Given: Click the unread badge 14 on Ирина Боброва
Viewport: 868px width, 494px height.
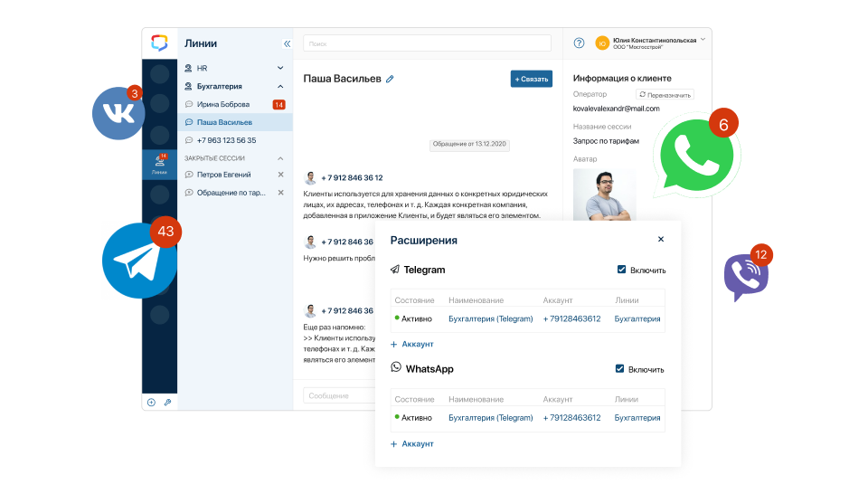Looking at the screenshot, I should click(x=279, y=104).
